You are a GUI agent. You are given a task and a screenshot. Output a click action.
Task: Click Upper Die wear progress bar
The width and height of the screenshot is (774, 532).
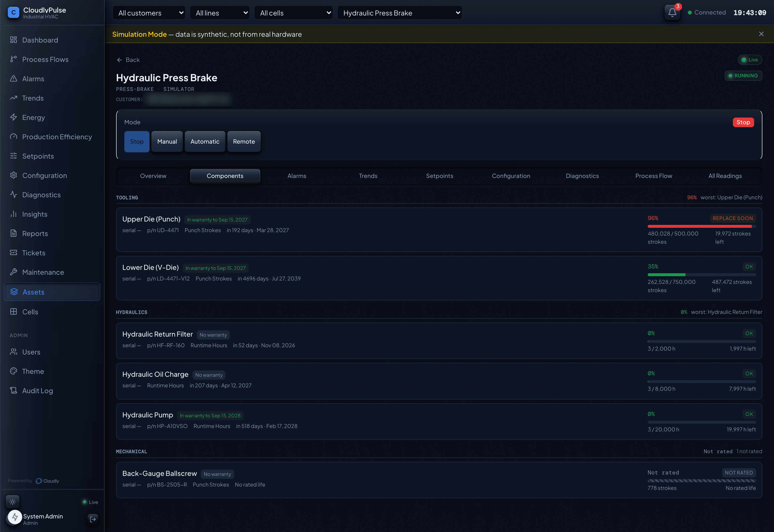click(702, 226)
